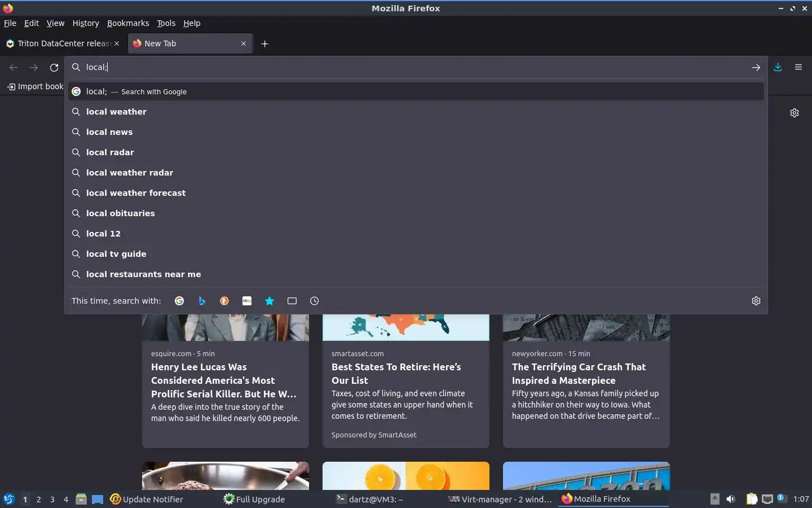This screenshot has height=508, width=812.
Task: Open Henry Lee Lucas esquire.com article
Action: 226,381
